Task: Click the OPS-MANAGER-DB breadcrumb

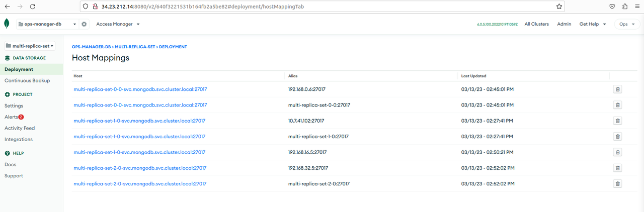Action: coord(91,47)
